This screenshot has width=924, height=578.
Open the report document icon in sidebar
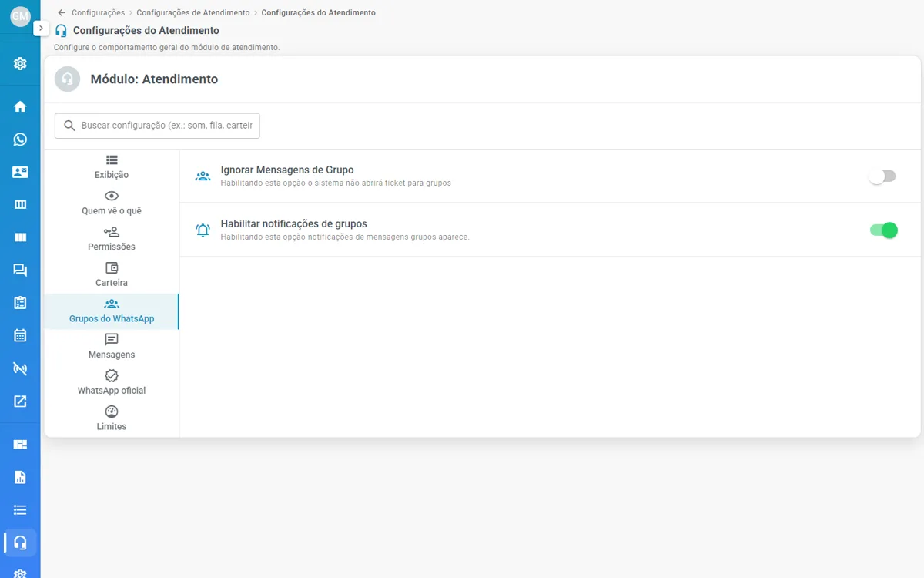pyautogui.click(x=20, y=477)
